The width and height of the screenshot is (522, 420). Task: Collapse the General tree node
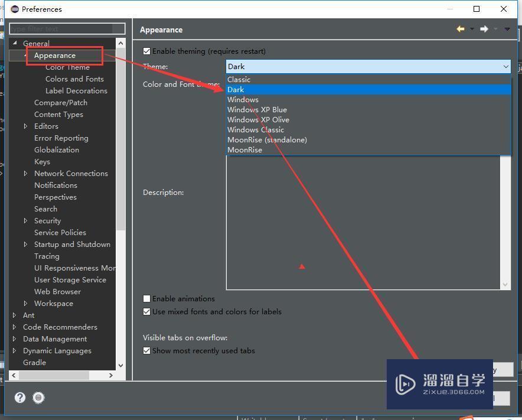[x=15, y=43]
